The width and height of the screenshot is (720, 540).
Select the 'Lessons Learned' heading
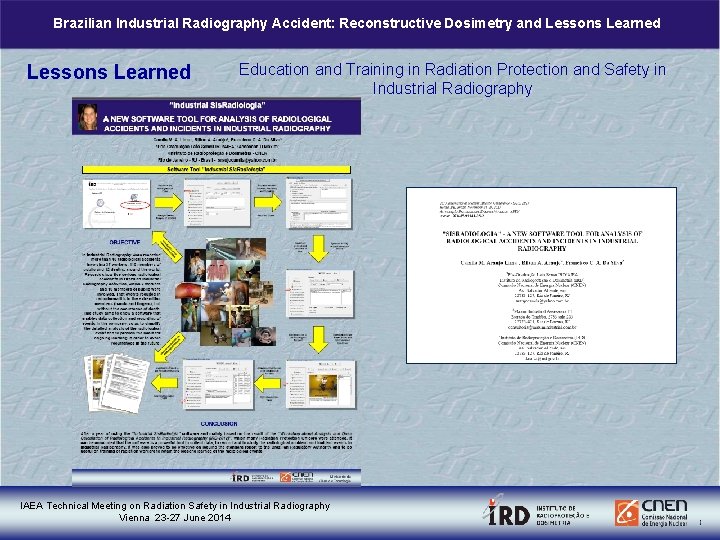109,72
